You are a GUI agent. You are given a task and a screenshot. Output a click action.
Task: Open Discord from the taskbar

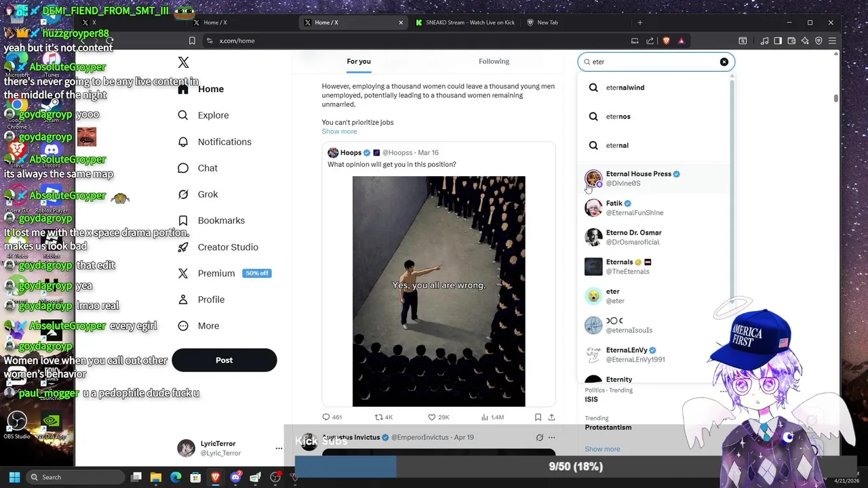coord(235,477)
